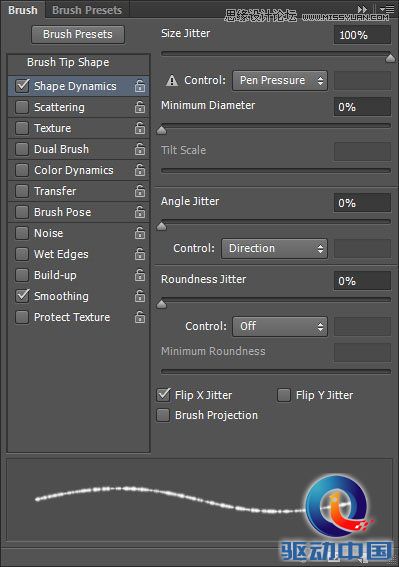Screen dimensions: 399x567
Task: Click the lock icon beside Wet Edges
Action: pyautogui.click(x=140, y=254)
